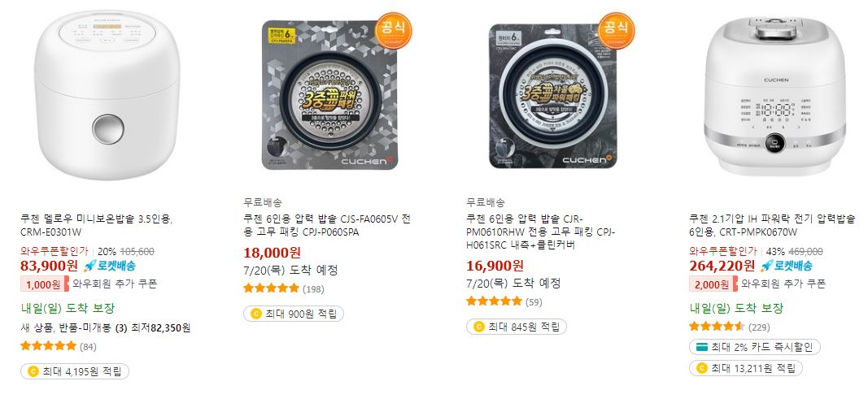Click the coin icon in 최대 4,195원 적립
The height and width of the screenshot is (403, 868).
(x=33, y=371)
